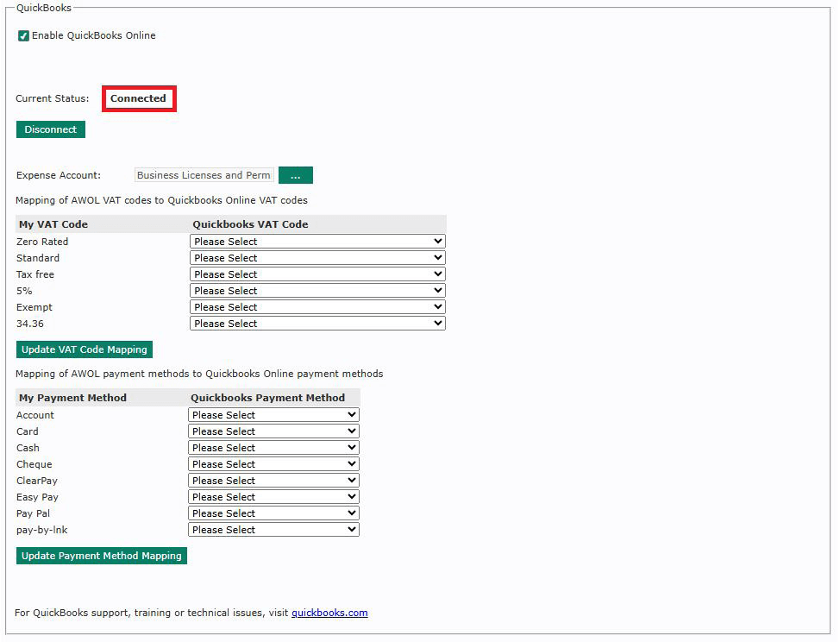Screen dimensions: 840x642
Task: Click Update Payment Method Mapping button
Action: [102, 556]
